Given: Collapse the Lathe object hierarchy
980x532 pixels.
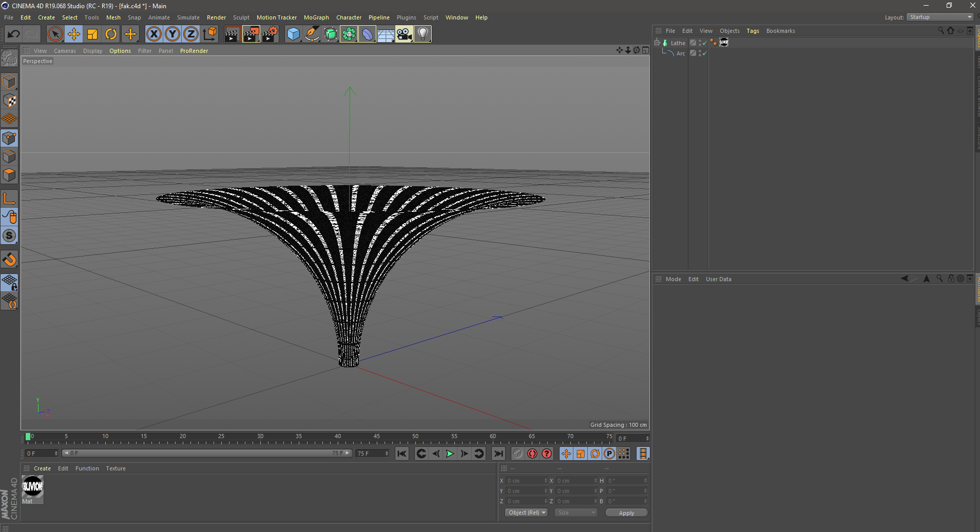Looking at the screenshot, I should pos(657,43).
